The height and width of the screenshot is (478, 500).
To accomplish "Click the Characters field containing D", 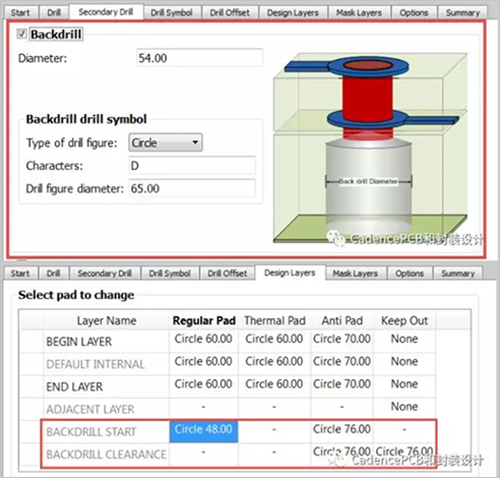I will click(x=192, y=166).
